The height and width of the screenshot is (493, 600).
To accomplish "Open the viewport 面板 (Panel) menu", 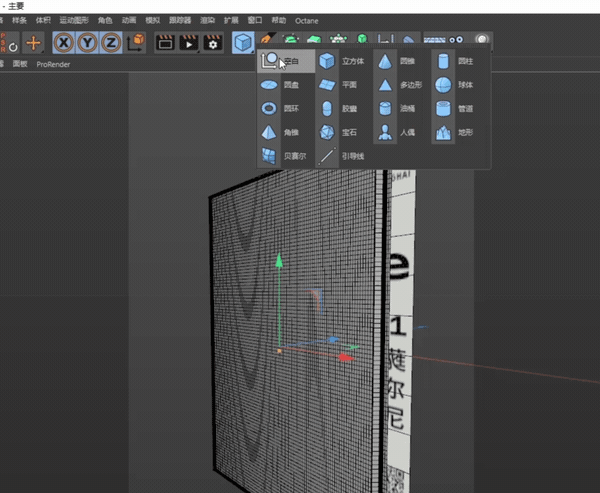I will click(x=20, y=64).
